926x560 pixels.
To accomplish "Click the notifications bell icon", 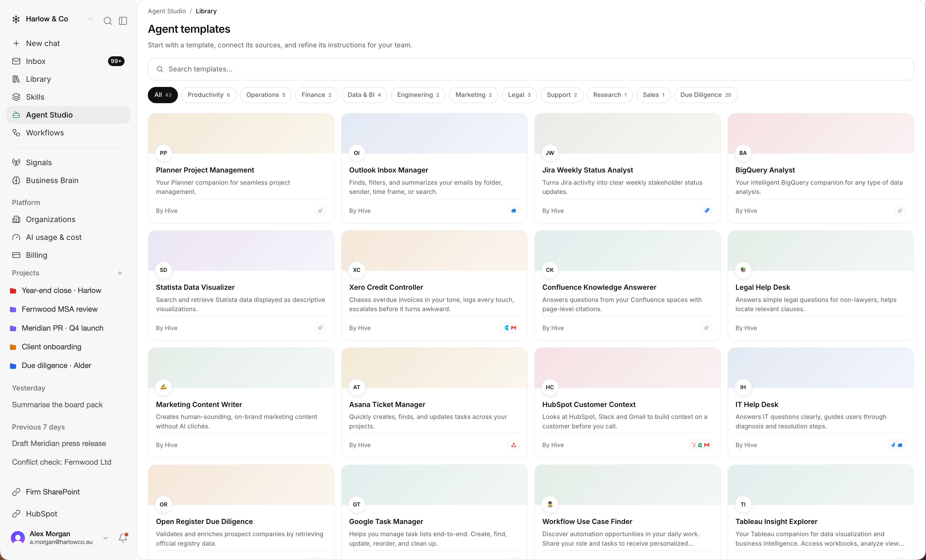I will [123, 538].
